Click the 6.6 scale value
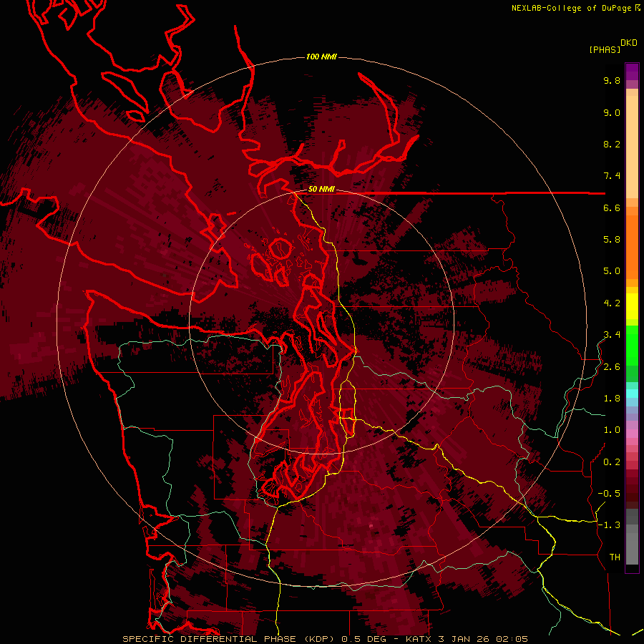The image size is (644, 644). [x=612, y=208]
